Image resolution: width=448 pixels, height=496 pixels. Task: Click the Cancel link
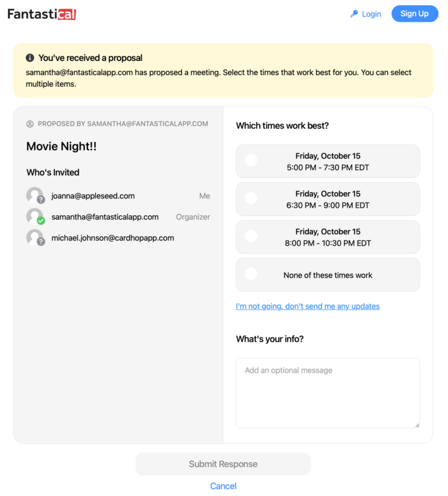pos(223,486)
